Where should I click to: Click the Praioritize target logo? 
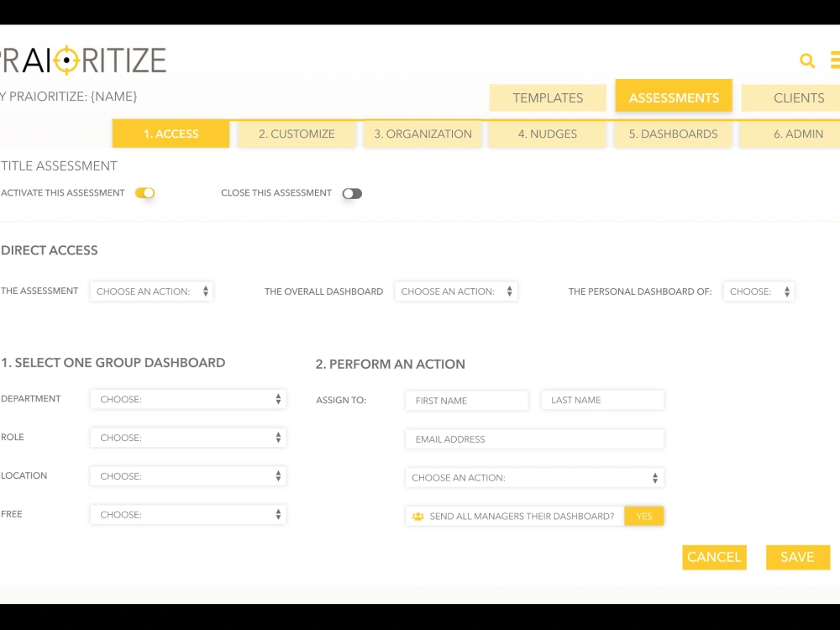click(x=66, y=60)
